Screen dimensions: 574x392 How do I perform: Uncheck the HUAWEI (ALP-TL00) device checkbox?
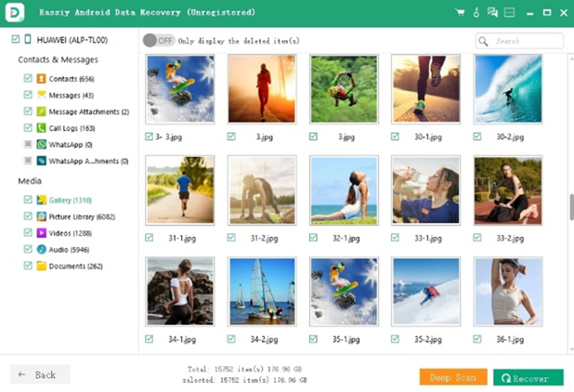(x=13, y=40)
